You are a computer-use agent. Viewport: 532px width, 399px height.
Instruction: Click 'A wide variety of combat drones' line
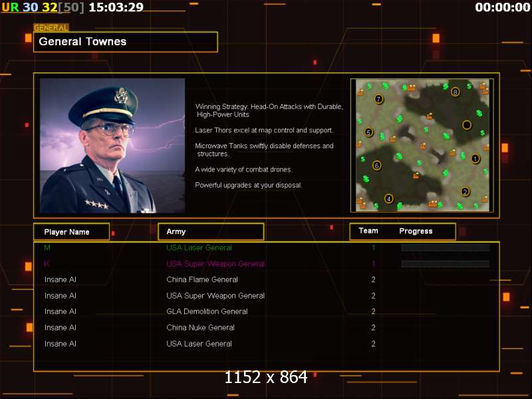tap(243, 170)
